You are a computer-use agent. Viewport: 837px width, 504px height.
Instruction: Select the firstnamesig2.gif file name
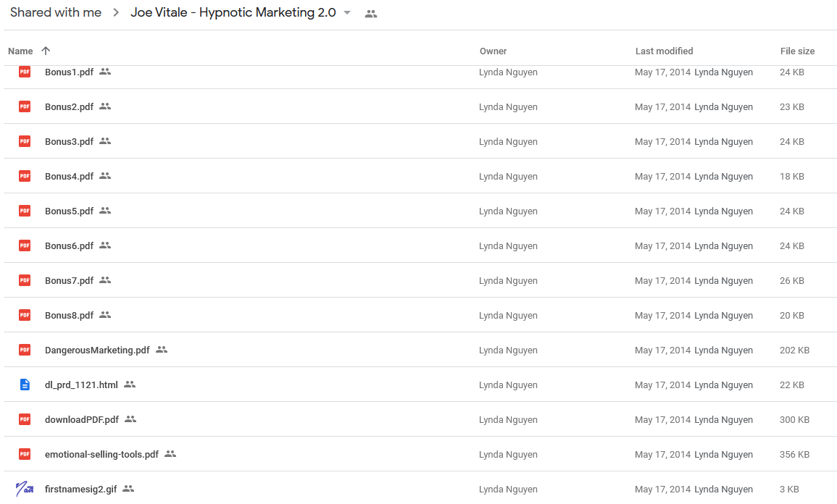[x=80, y=489]
